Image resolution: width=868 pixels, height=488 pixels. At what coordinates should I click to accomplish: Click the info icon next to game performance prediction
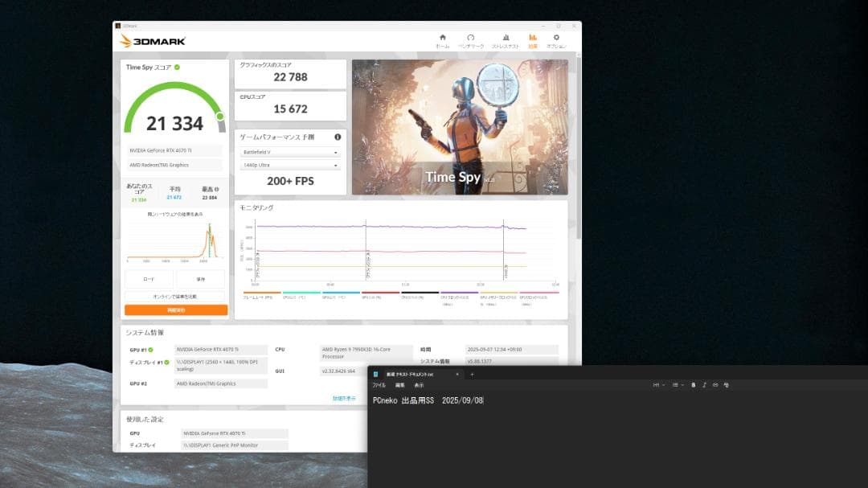(x=338, y=137)
